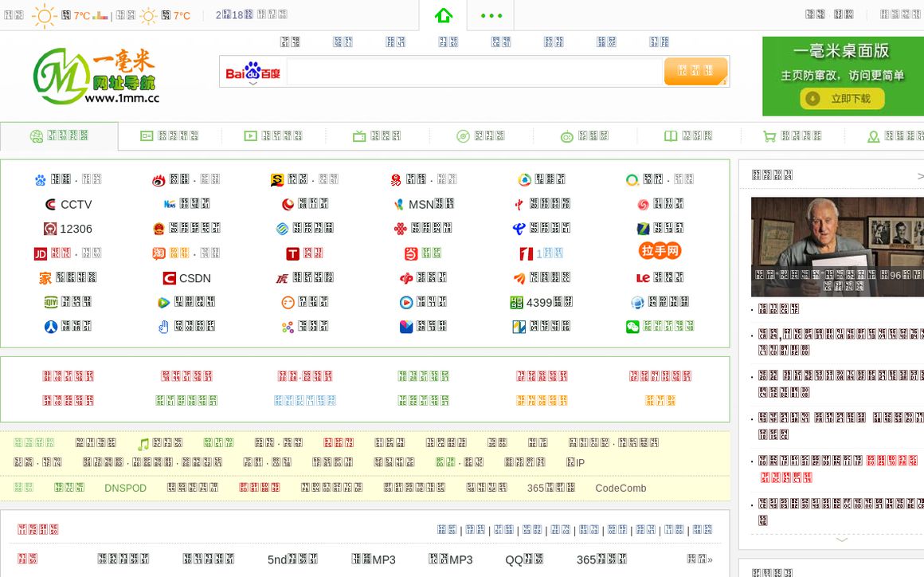Screen dimensions: 924x577
Task: Open the 一毫米桌面版 green banner
Action: click(843, 76)
